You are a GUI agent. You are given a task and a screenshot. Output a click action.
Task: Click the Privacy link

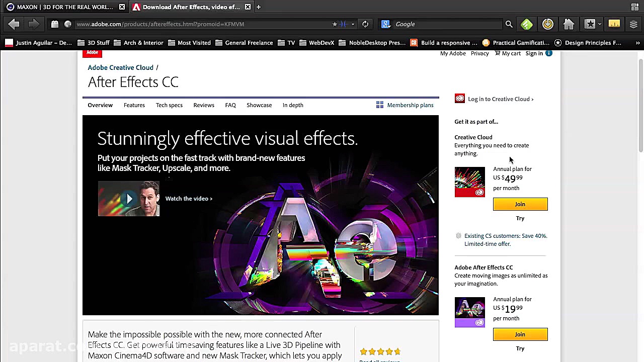pyautogui.click(x=479, y=53)
